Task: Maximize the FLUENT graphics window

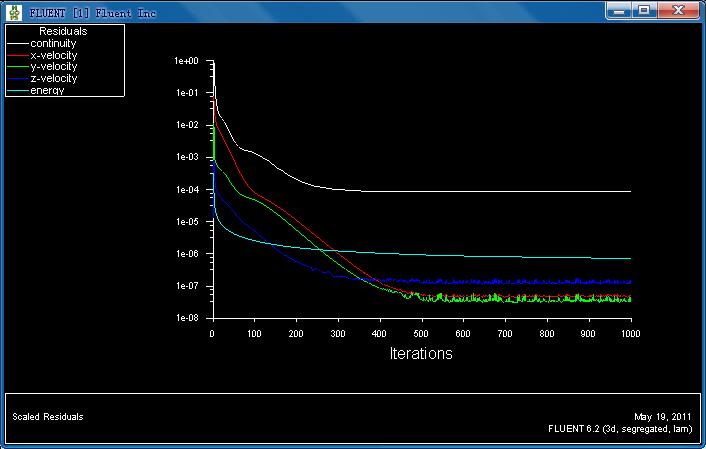Action: point(646,10)
